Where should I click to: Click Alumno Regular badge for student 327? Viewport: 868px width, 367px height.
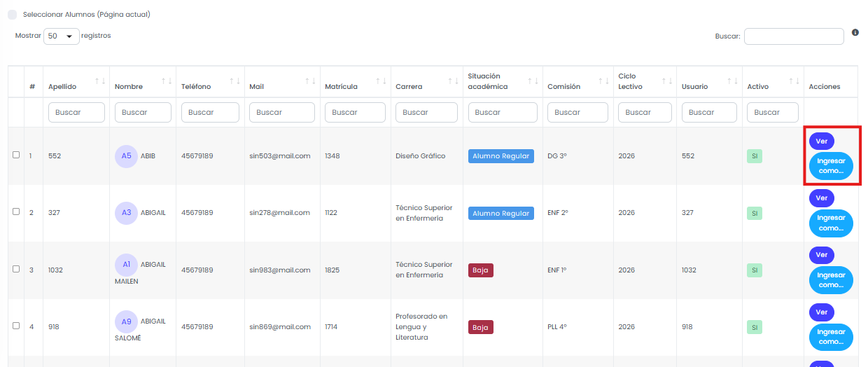point(501,213)
